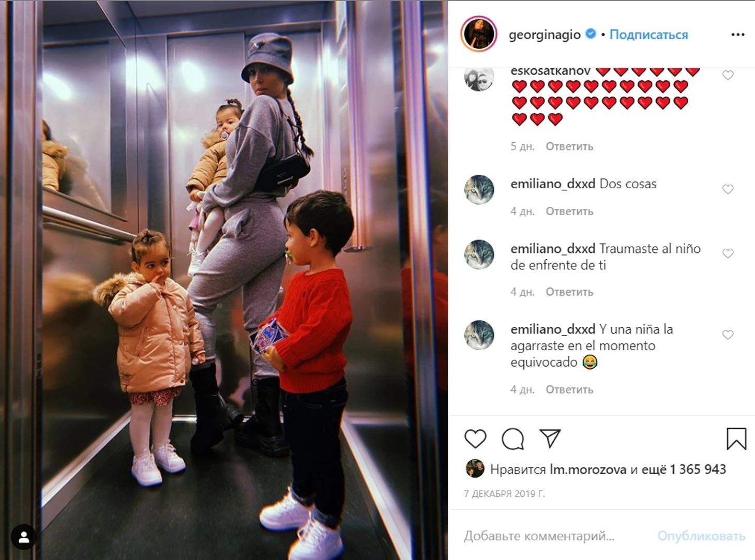The height and width of the screenshot is (560, 755).
Task: Open the georginagio username link
Action: (545, 35)
